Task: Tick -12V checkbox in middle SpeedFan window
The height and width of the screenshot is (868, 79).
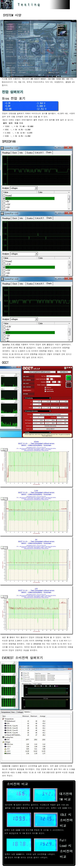Action: click(x=4, y=273)
